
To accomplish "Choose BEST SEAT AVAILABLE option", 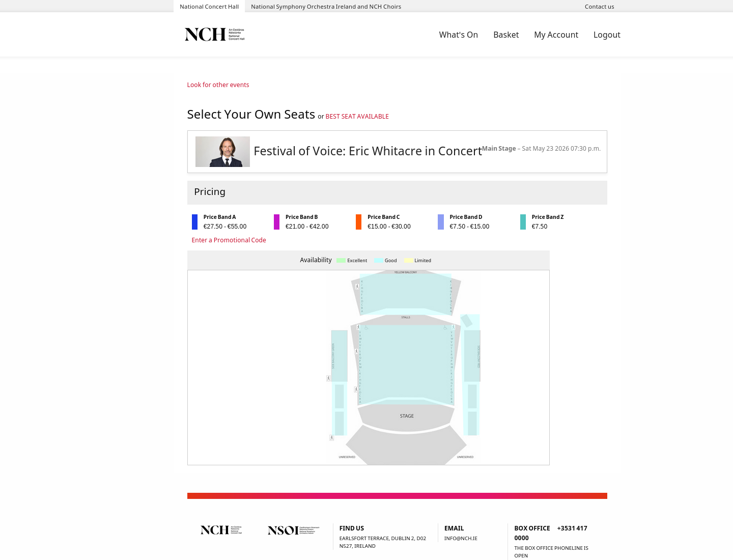I will tap(357, 117).
